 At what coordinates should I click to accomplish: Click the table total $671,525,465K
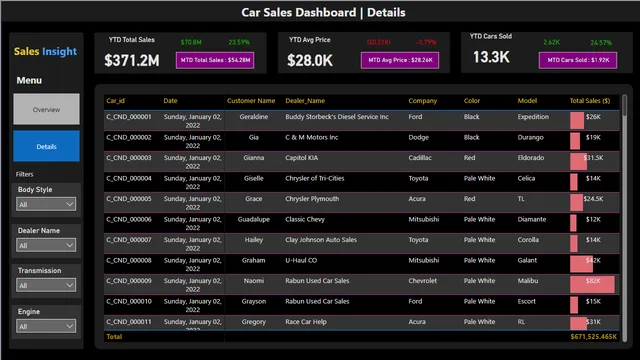tap(593, 337)
